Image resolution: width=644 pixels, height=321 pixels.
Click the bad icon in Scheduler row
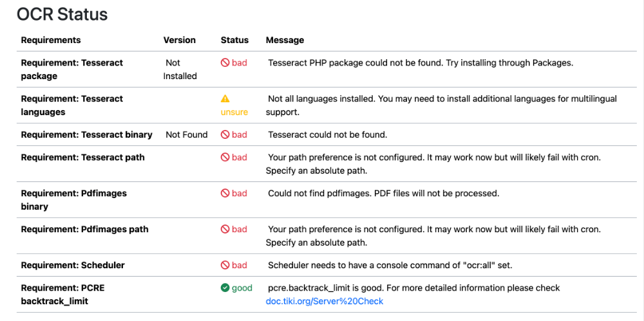[x=225, y=265]
